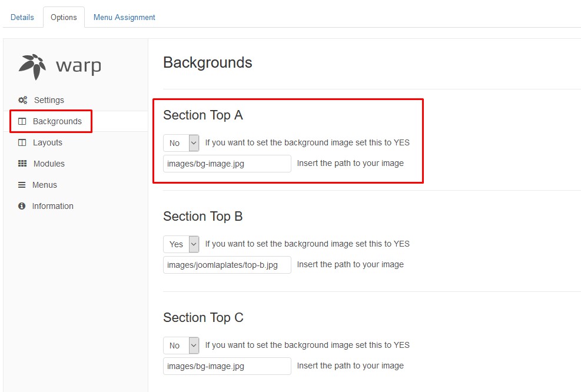Screen dimensions: 581x392
Task: Open Section Top B Yes/No dropdown
Action: click(x=181, y=244)
